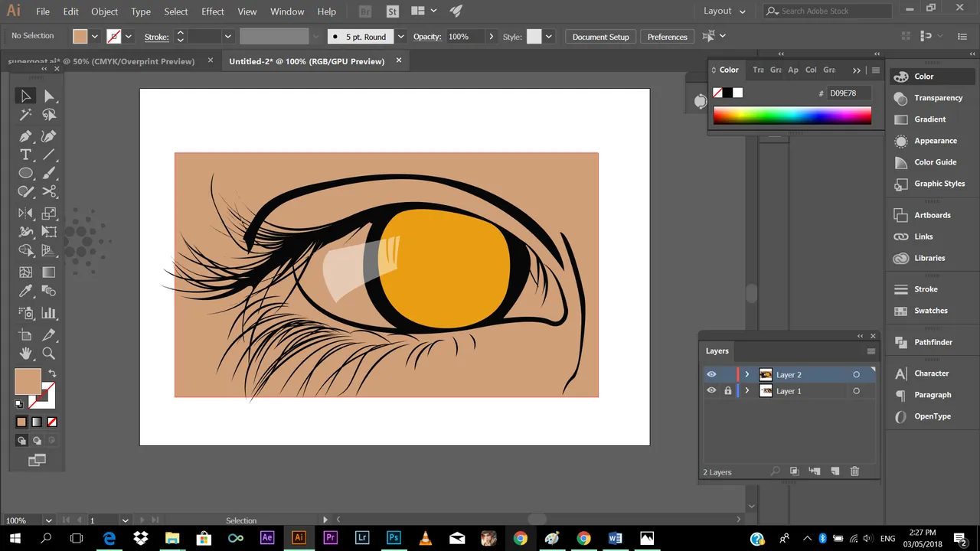
Task: Select the Gradient tool in toolbar
Action: tap(49, 272)
